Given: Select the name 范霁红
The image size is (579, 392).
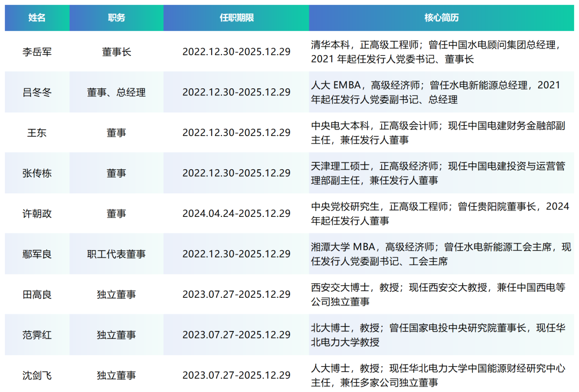Looking at the screenshot, I should [x=37, y=335].
